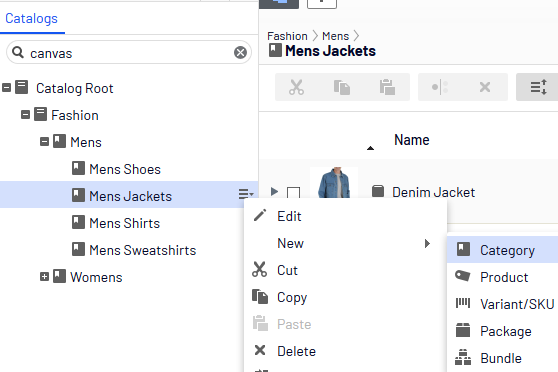Screen dimensions: 558x372
Task: Switch to the Catalogs tab
Action: pos(31,19)
